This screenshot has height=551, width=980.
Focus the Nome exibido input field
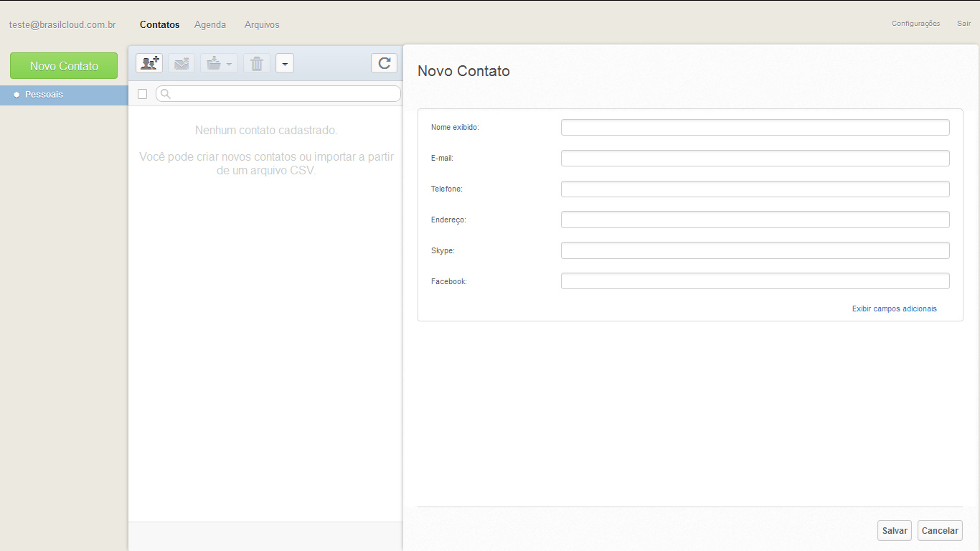click(755, 127)
